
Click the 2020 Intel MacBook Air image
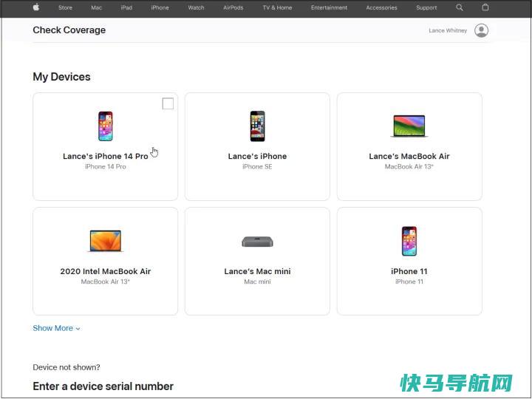coord(106,241)
